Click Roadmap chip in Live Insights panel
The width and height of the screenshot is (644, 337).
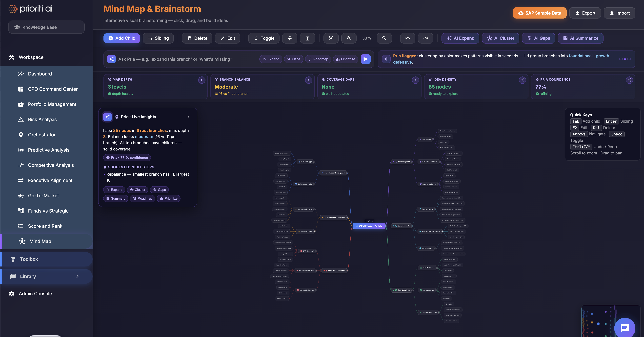(142, 199)
